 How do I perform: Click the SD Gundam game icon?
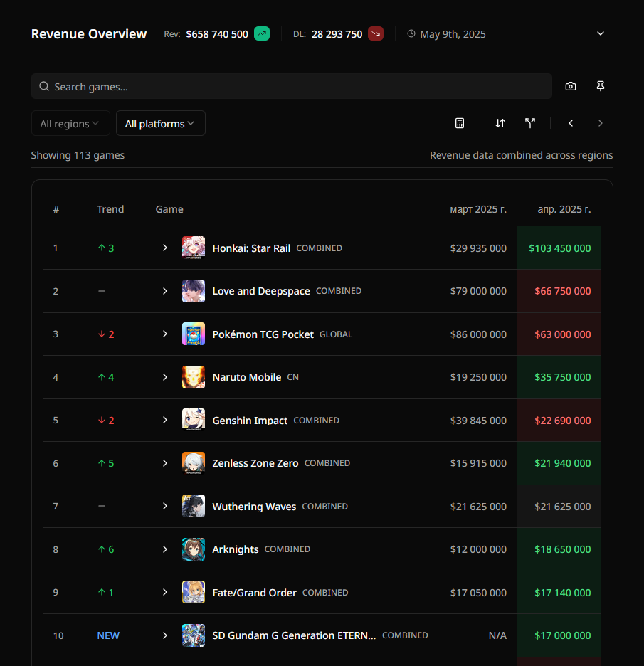tap(194, 635)
